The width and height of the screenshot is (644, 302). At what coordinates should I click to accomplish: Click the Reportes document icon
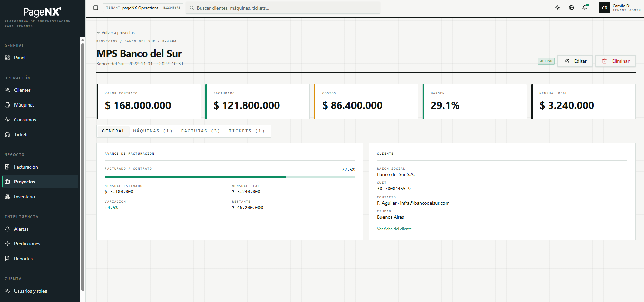point(7,259)
